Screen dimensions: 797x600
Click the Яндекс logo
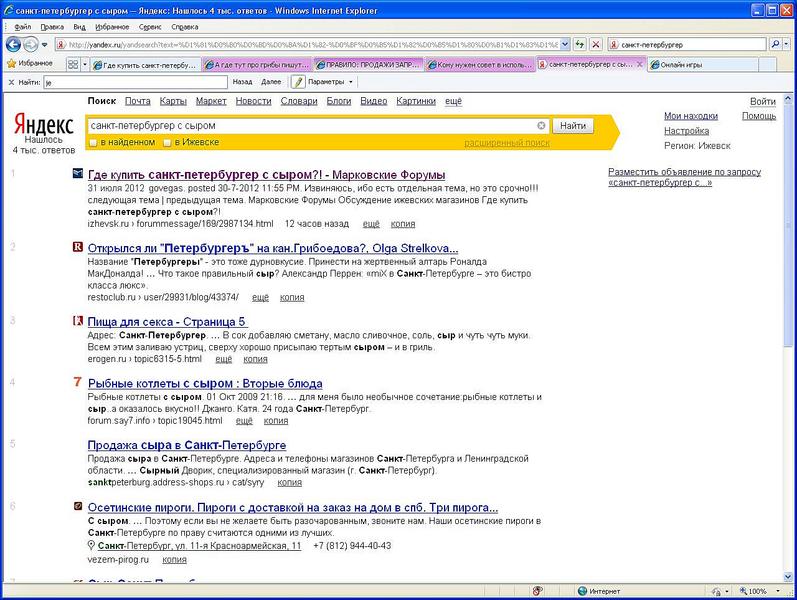(44, 124)
